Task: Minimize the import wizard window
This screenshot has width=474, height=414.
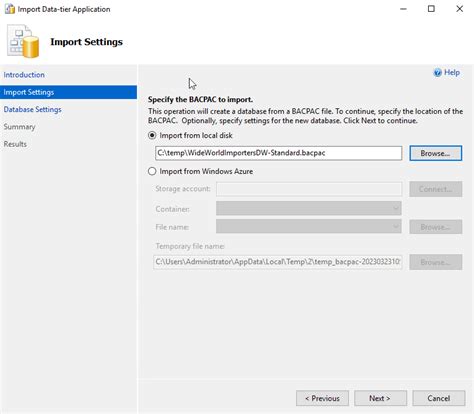Action: pos(403,9)
